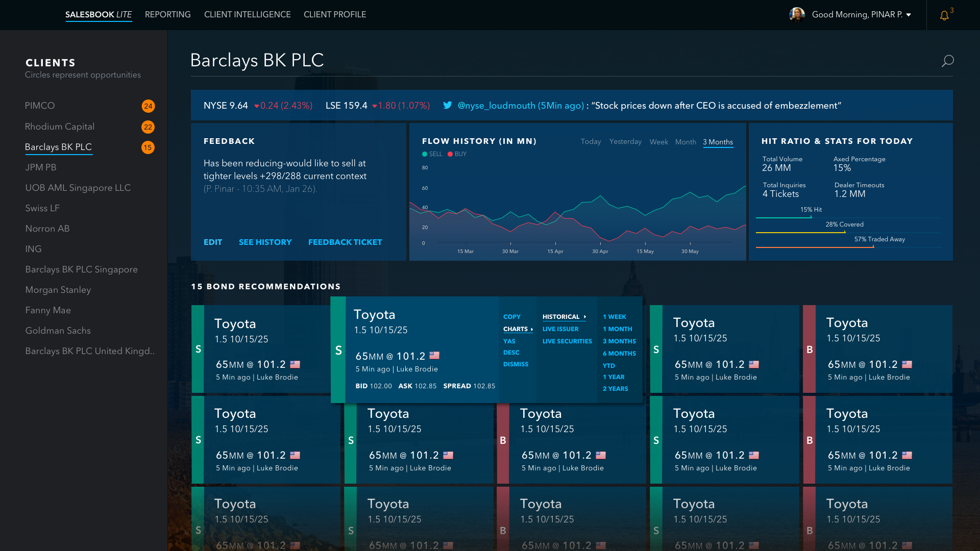Show flow history for Today

tap(591, 141)
